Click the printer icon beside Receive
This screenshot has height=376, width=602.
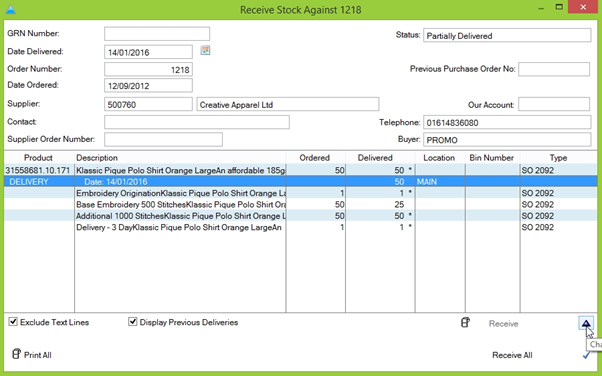[x=465, y=323]
